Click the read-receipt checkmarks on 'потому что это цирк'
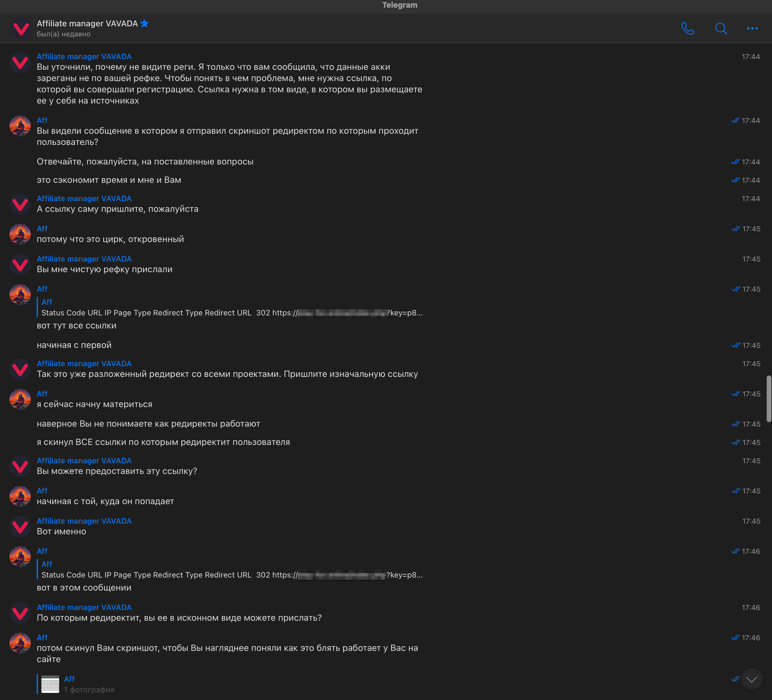Screen dimensions: 772x700 click(x=736, y=229)
